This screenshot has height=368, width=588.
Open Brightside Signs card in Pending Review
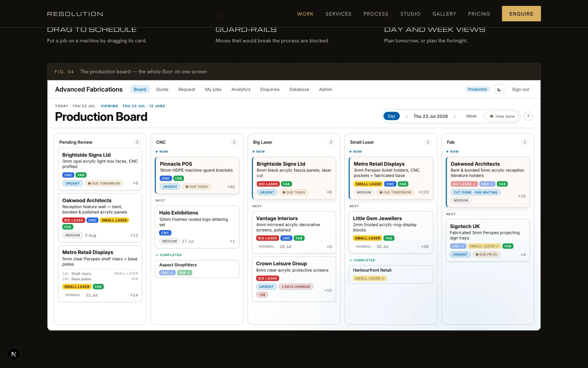100,169
